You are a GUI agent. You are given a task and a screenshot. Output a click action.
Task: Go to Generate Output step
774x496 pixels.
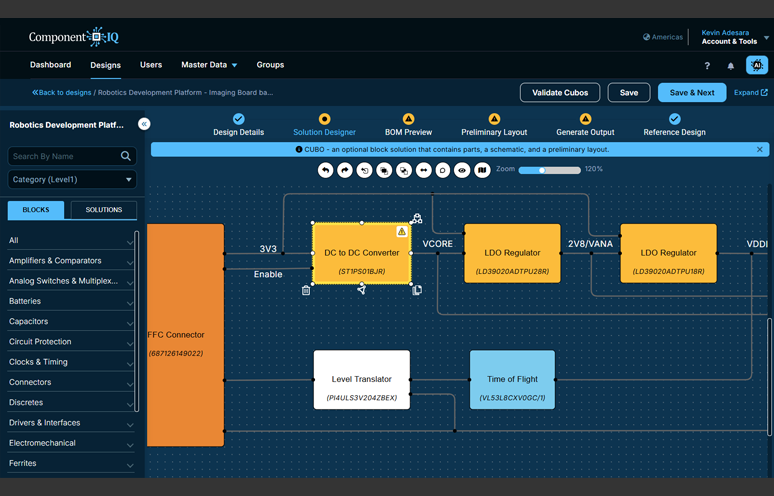pyautogui.click(x=585, y=125)
